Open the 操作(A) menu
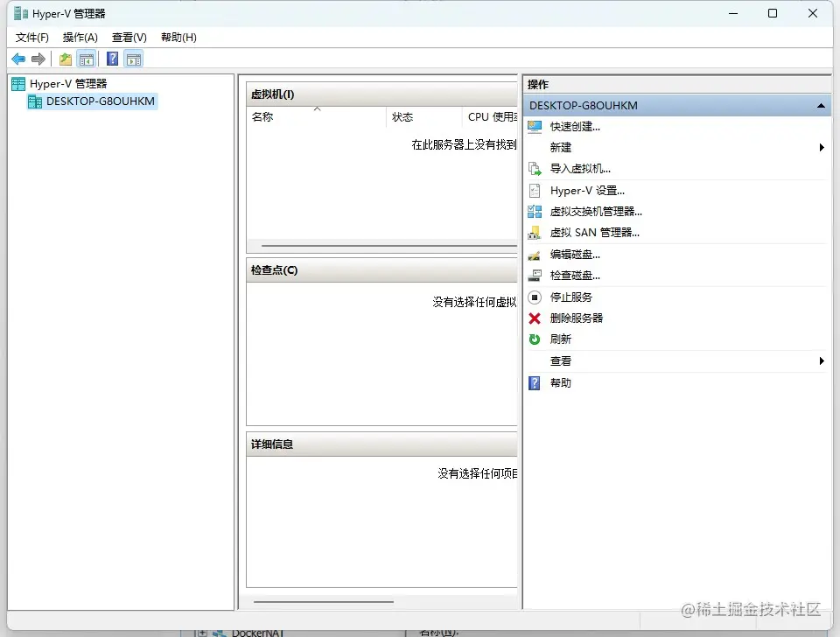840x637 pixels. (80, 38)
